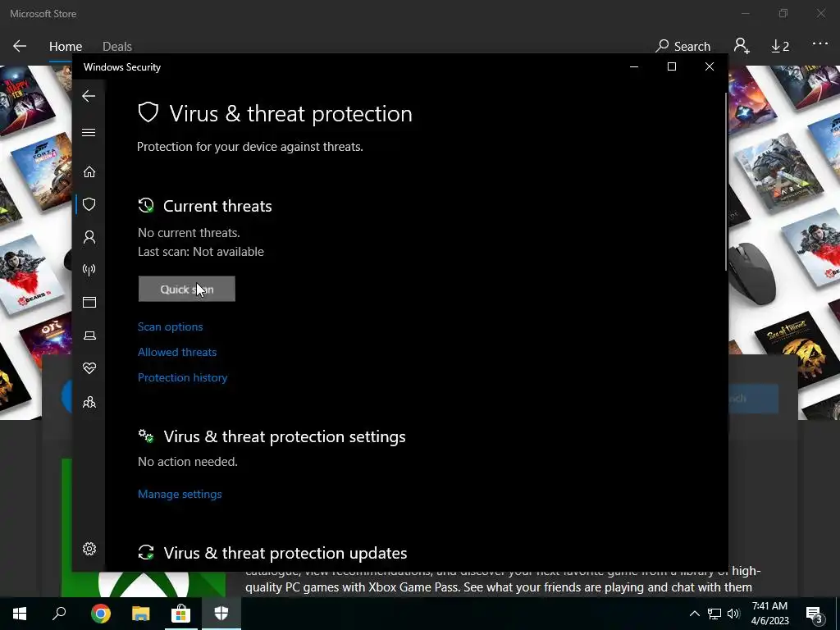Open the Windows Start menu
840x630 pixels.
click(20, 614)
